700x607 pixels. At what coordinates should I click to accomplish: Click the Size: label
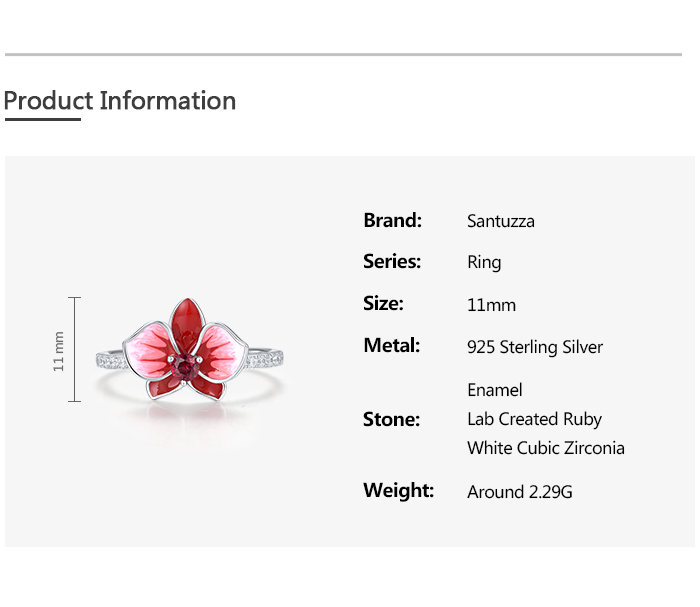(x=383, y=304)
